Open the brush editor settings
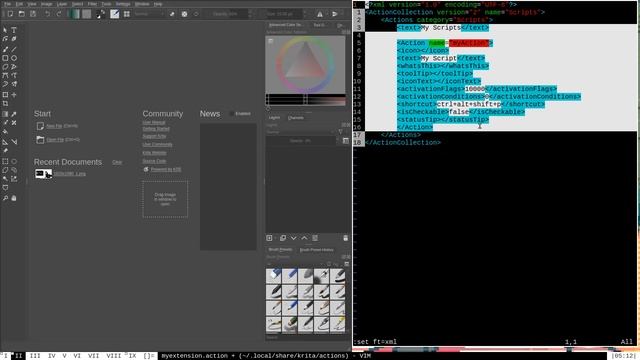The width and height of the screenshot is (640, 360). click(115, 14)
